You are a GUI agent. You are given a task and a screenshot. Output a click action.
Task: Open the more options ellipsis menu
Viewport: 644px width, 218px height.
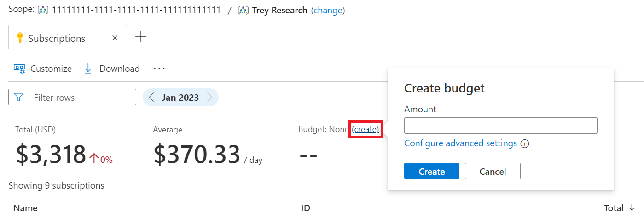159,69
